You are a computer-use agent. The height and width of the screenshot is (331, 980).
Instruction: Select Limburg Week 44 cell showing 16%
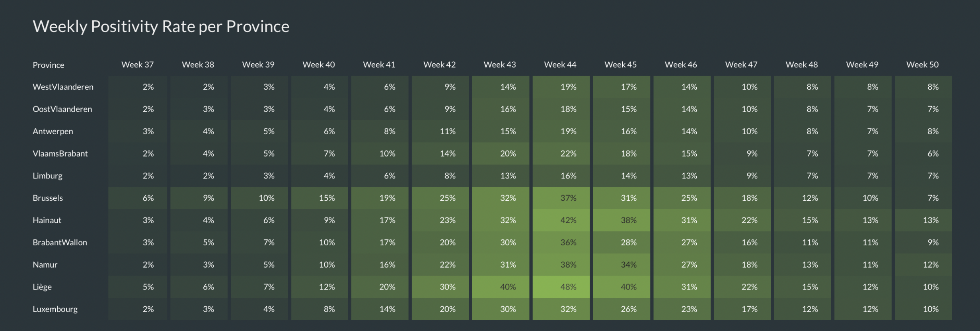[561, 176]
